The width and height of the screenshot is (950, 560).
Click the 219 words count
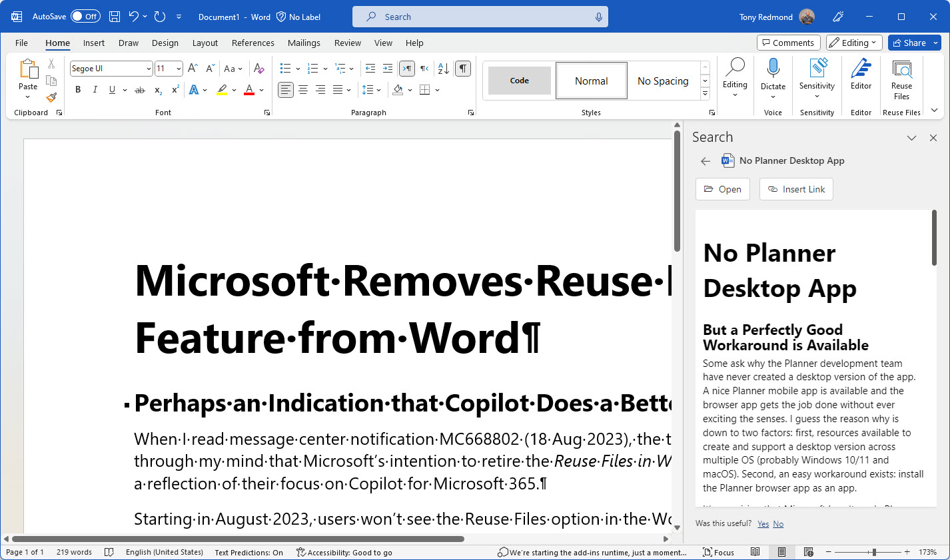click(x=74, y=552)
